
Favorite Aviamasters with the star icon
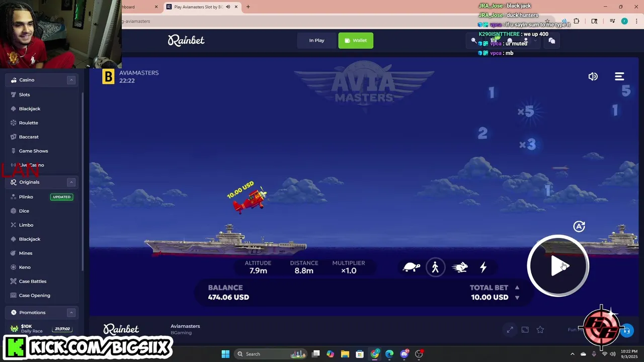pos(540,330)
